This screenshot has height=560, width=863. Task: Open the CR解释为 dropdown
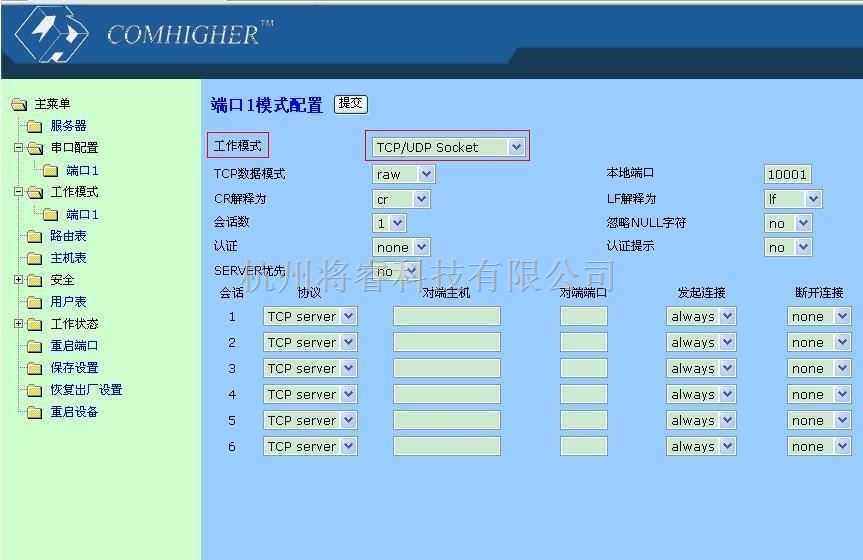401,199
